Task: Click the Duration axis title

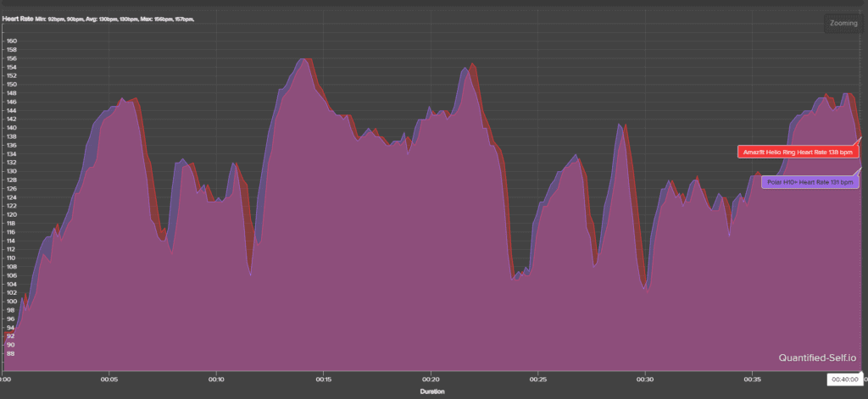Action: point(432,392)
